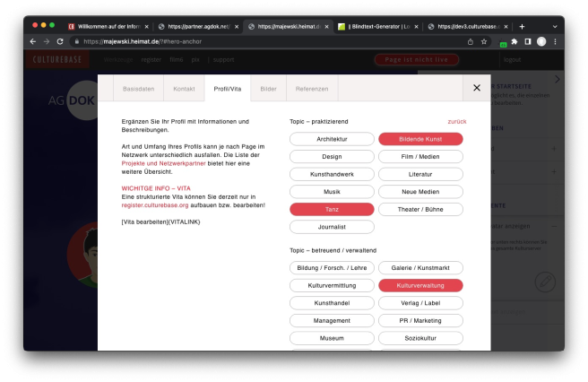
Task: Bookmark this page with the star icon
Action: 484,41
